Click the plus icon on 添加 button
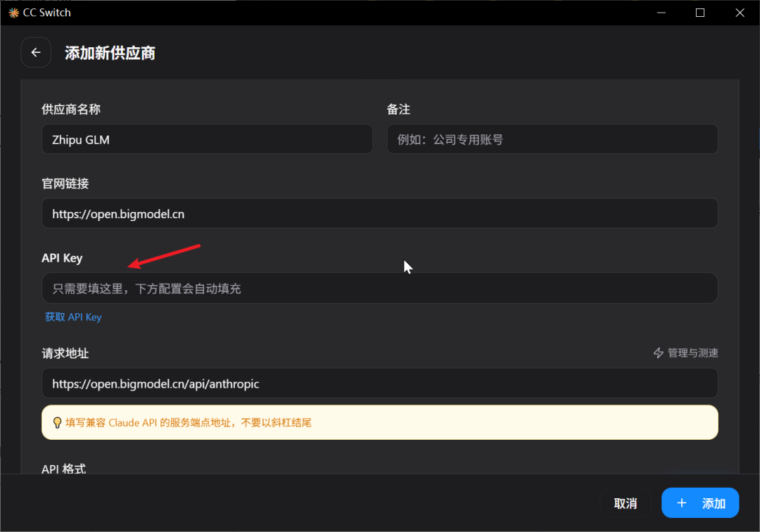 (x=681, y=503)
